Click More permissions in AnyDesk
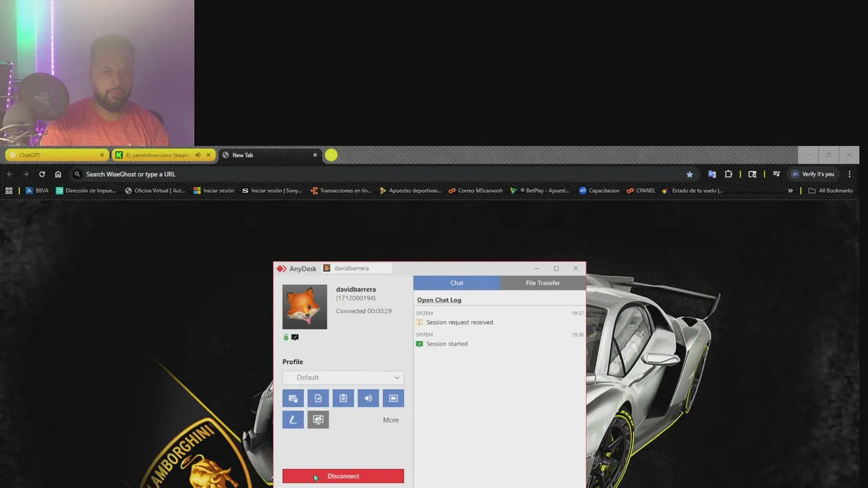This screenshot has height=488, width=868. pos(391,420)
